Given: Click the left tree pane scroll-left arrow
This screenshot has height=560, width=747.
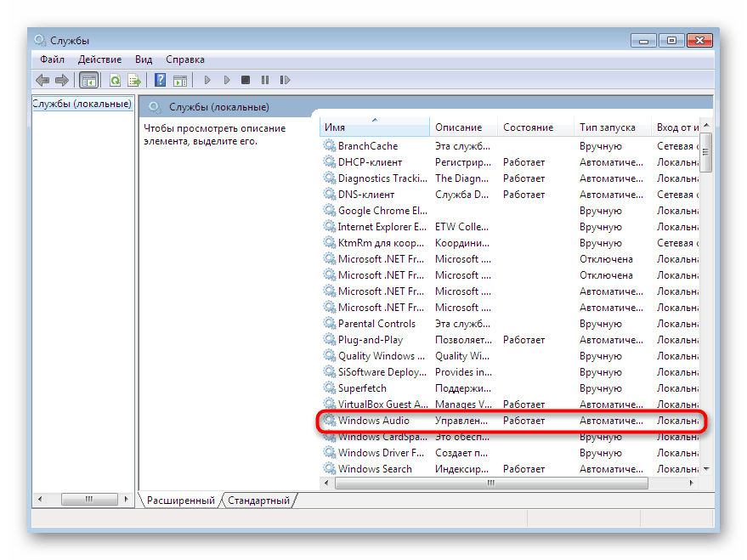Looking at the screenshot, I should [x=40, y=499].
